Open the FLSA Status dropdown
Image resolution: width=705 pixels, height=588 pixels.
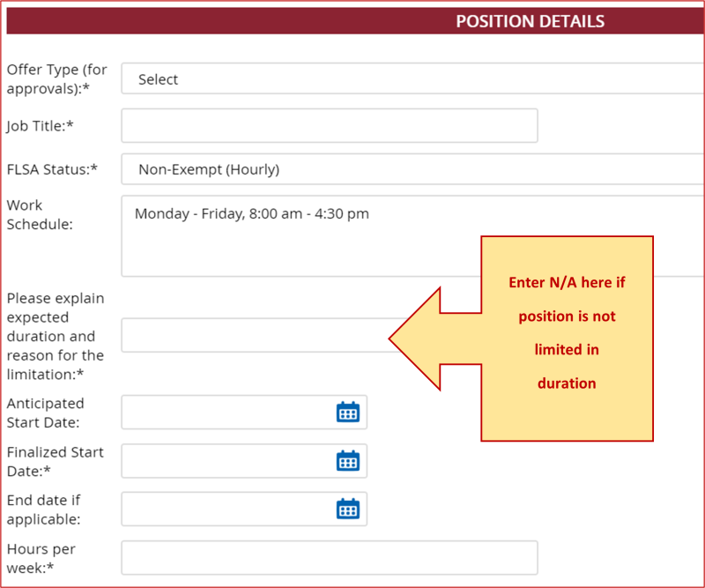[412, 169]
